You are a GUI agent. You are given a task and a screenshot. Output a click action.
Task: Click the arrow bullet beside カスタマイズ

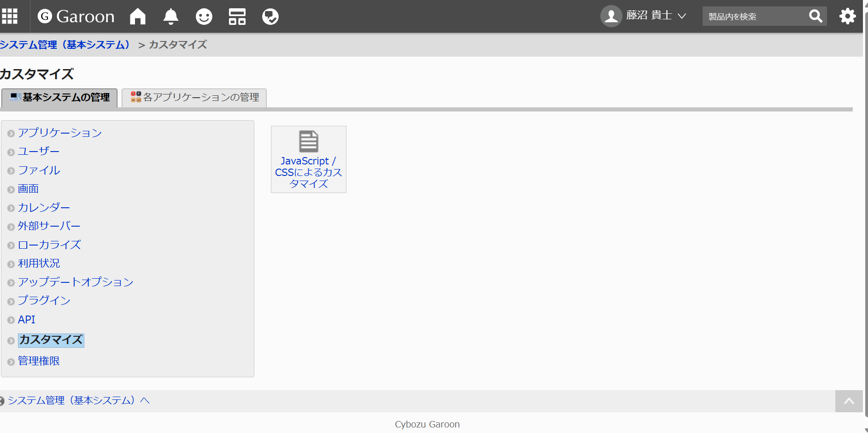click(x=11, y=341)
